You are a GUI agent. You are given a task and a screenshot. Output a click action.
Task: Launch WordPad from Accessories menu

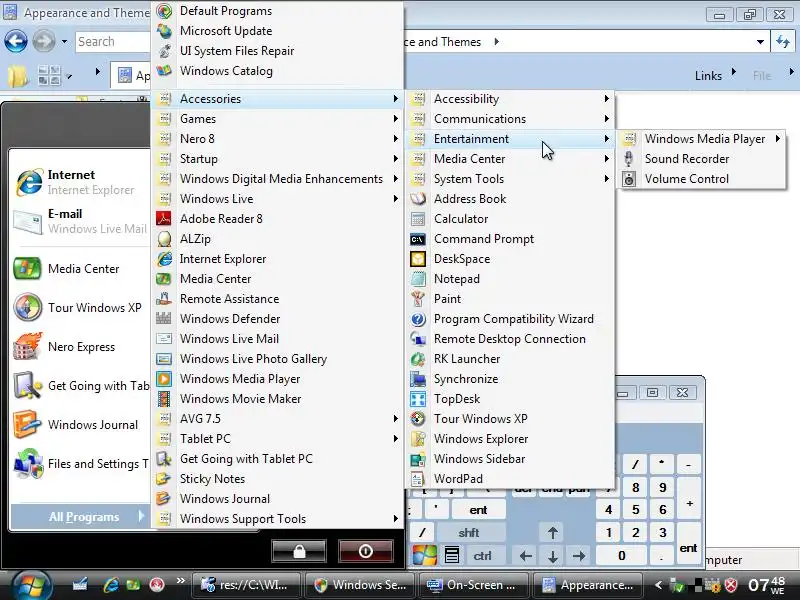(x=509, y=479)
